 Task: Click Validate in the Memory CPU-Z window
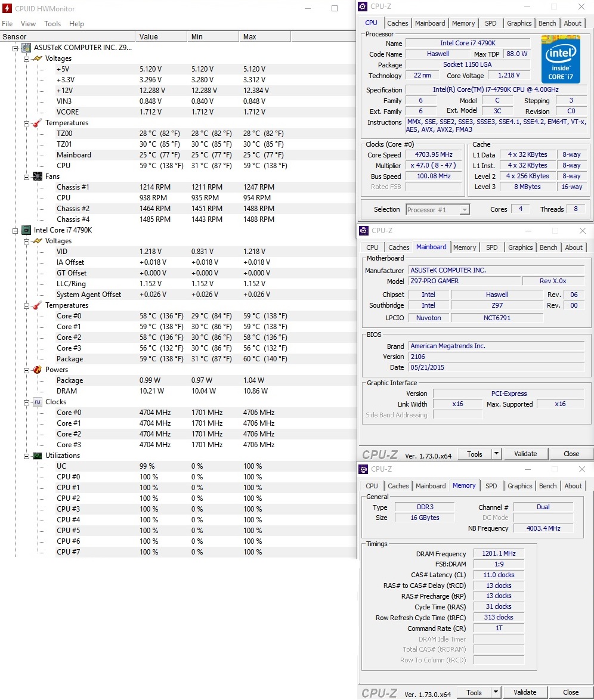point(525,692)
